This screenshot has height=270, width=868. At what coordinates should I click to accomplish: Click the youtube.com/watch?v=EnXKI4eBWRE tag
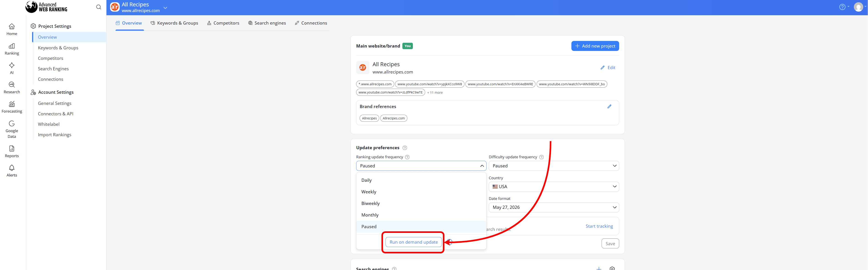pyautogui.click(x=500, y=84)
